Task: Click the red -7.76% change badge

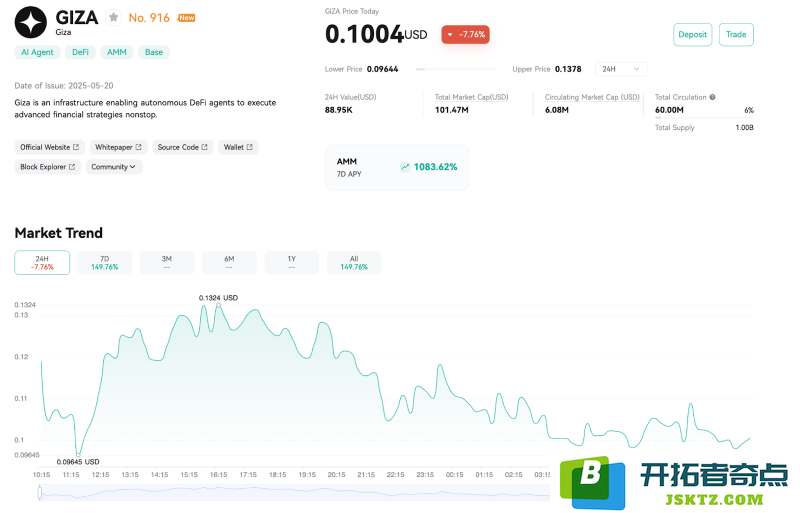Action: tap(465, 35)
